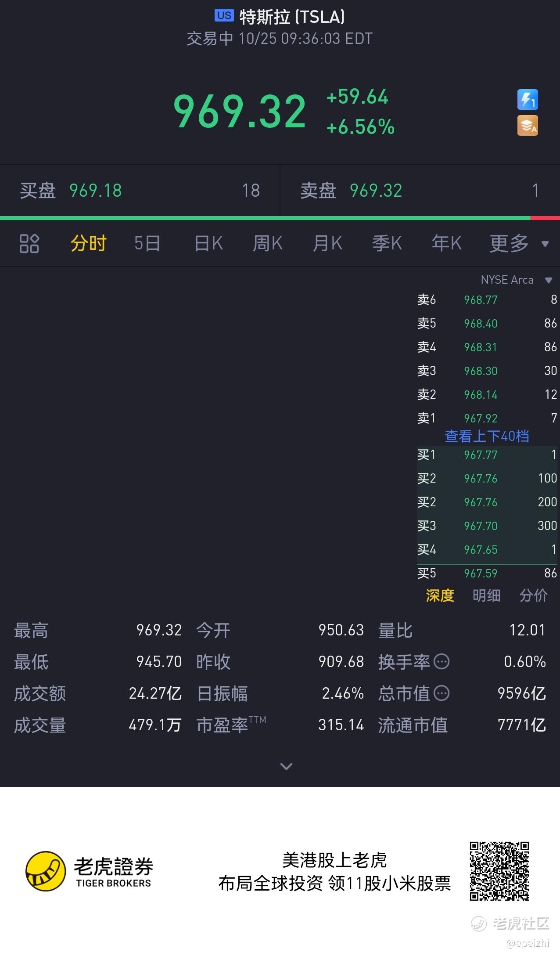
Task: Open the 更多 dropdown for more chart periods
Action: [519, 243]
